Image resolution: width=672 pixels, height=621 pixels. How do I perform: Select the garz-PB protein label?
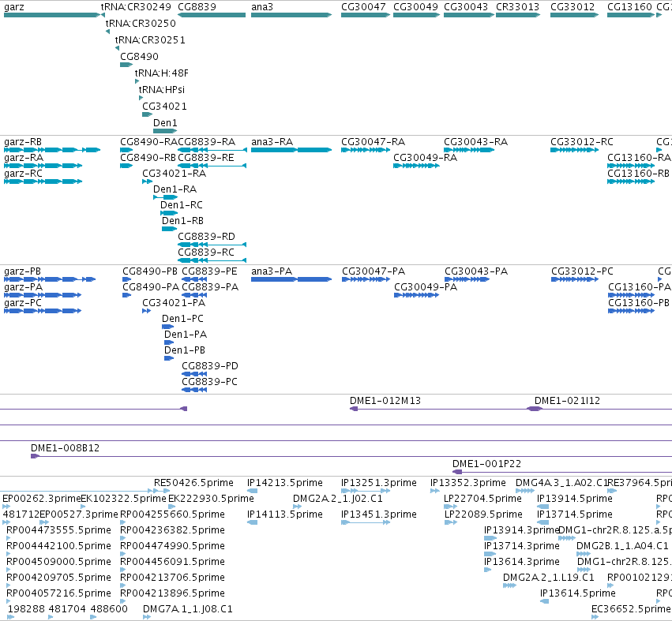coord(22,271)
